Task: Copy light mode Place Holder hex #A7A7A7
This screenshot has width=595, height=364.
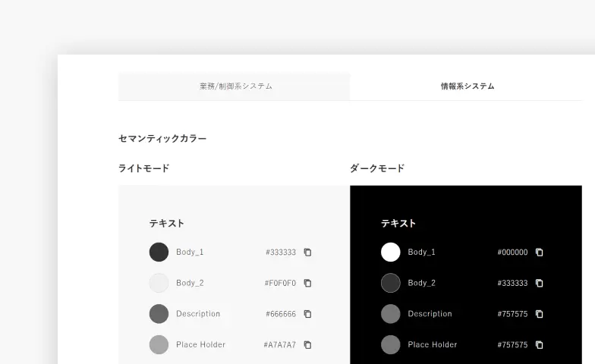Action: [x=307, y=345]
